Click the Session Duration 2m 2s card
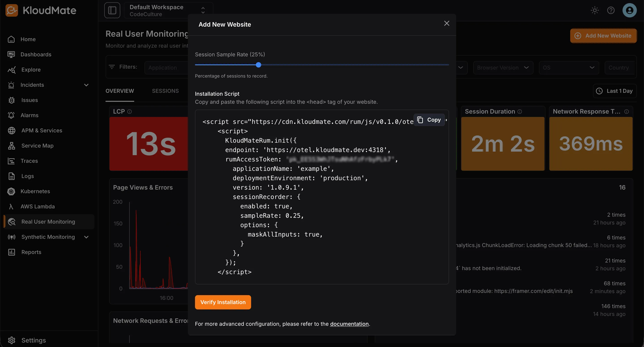This screenshot has height=347, width=644. point(503,144)
